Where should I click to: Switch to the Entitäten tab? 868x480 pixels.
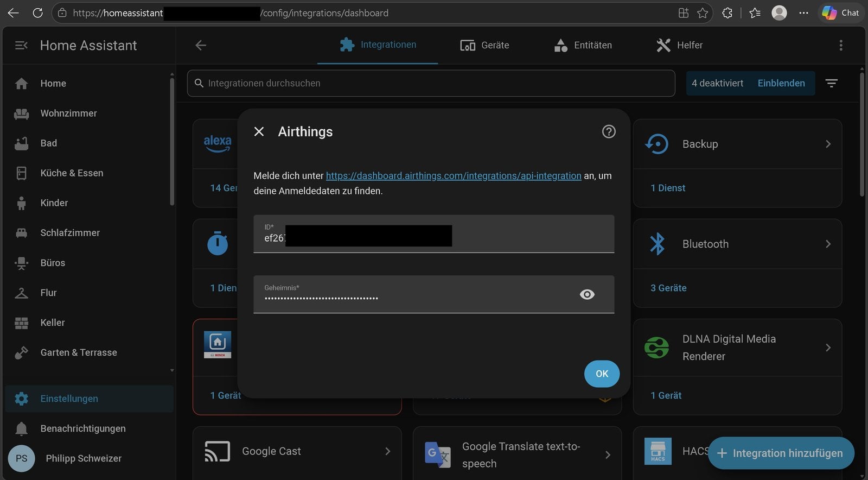(583, 45)
